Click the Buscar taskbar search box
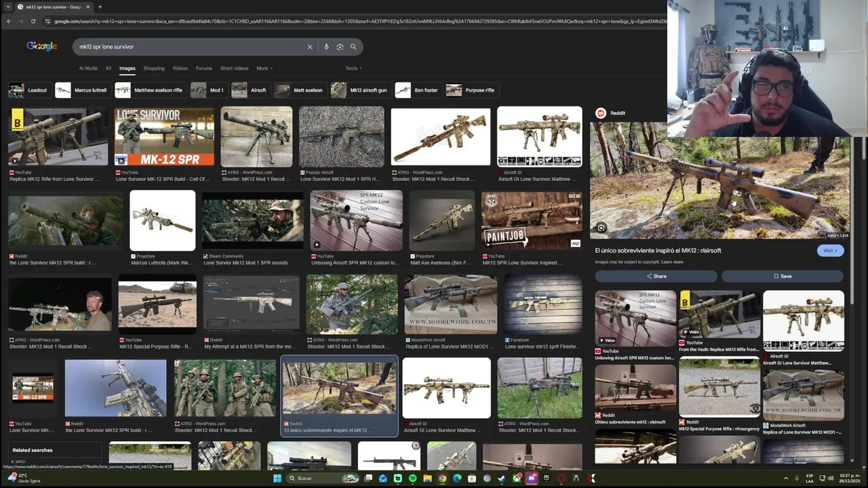The image size is (868, 488). 323,479
